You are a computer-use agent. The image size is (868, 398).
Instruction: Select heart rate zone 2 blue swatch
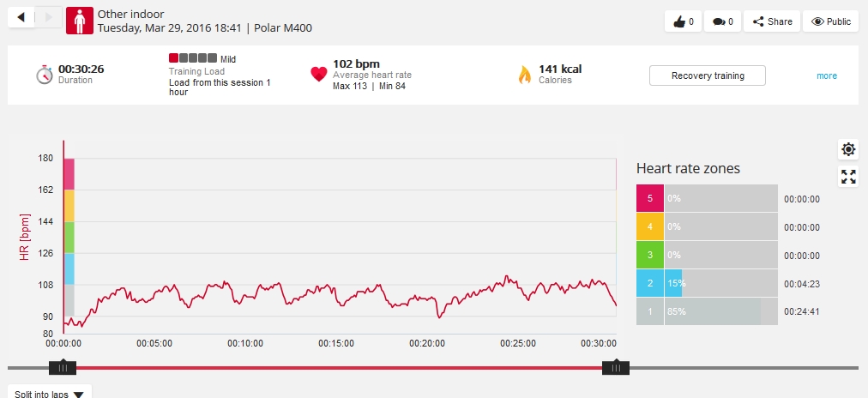pos(650,283)
